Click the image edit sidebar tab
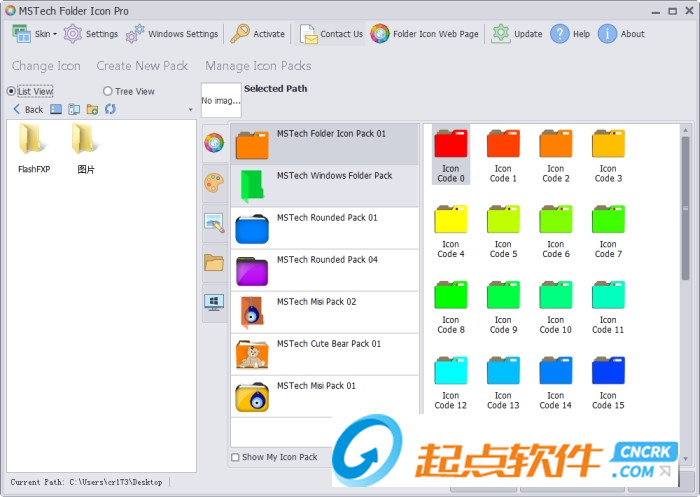The image size is (700, 497). (x=215, y=223)
